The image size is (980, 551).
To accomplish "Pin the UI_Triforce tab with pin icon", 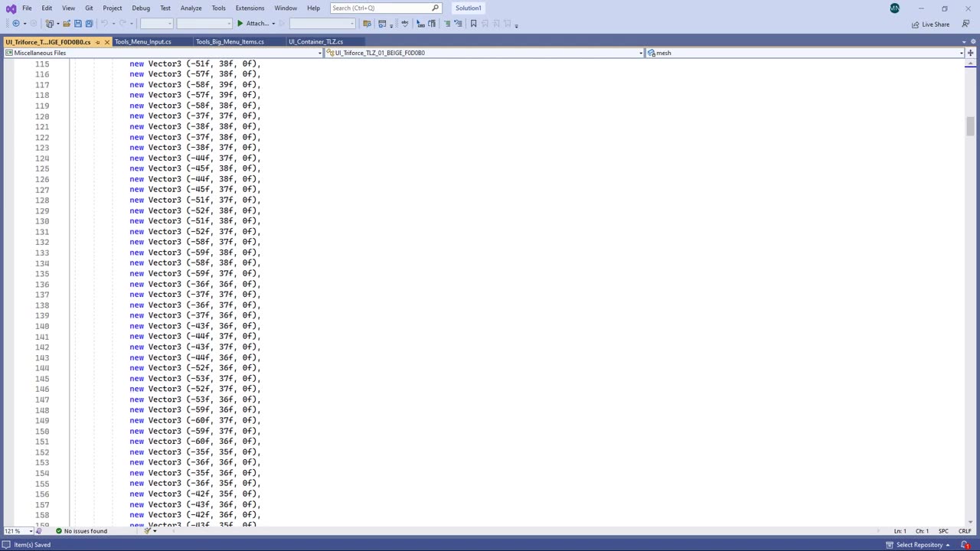I will [x=97, y=42].
